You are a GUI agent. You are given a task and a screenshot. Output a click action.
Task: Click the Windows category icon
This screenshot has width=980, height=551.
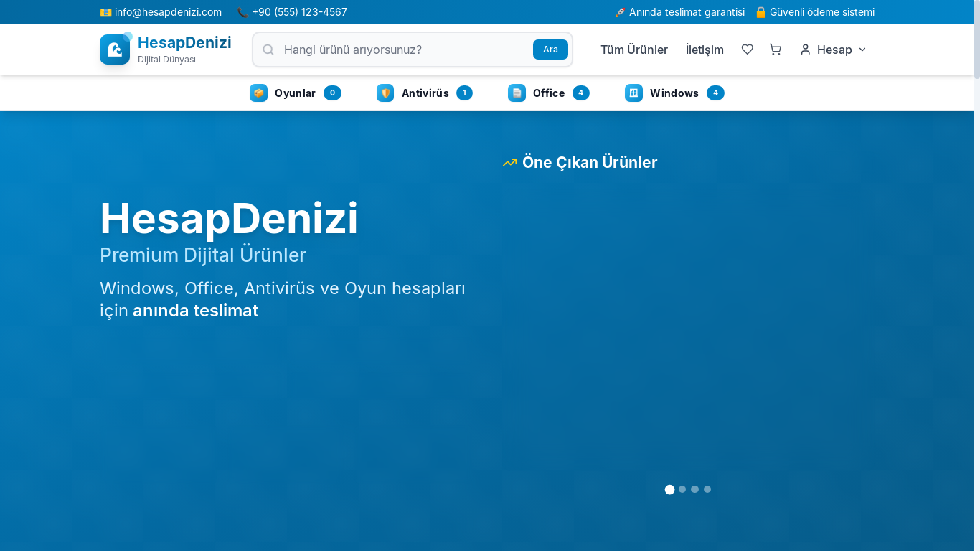point(633,93)
